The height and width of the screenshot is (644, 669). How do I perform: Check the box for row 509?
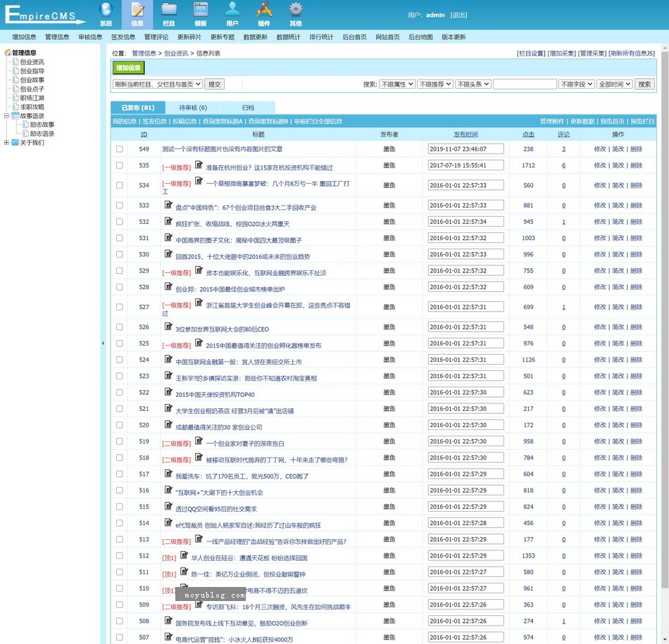[x=120, y=605]
